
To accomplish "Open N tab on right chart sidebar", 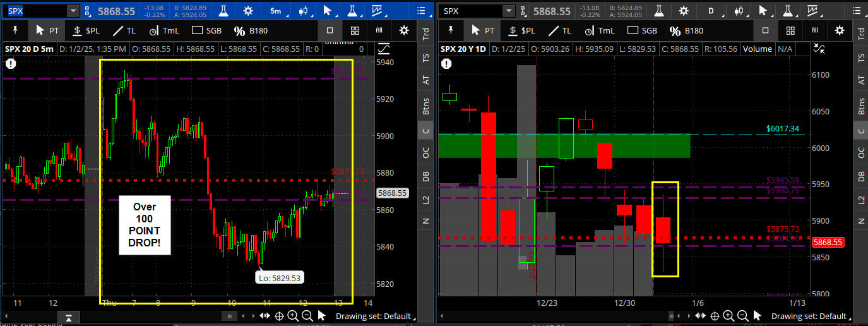I will click(862, 220).
